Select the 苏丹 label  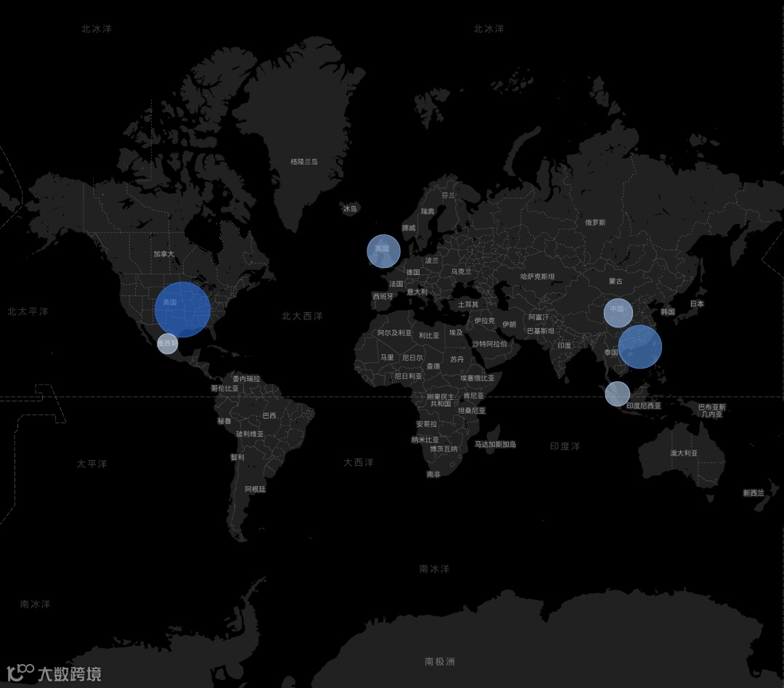click(x=457, y=359)
